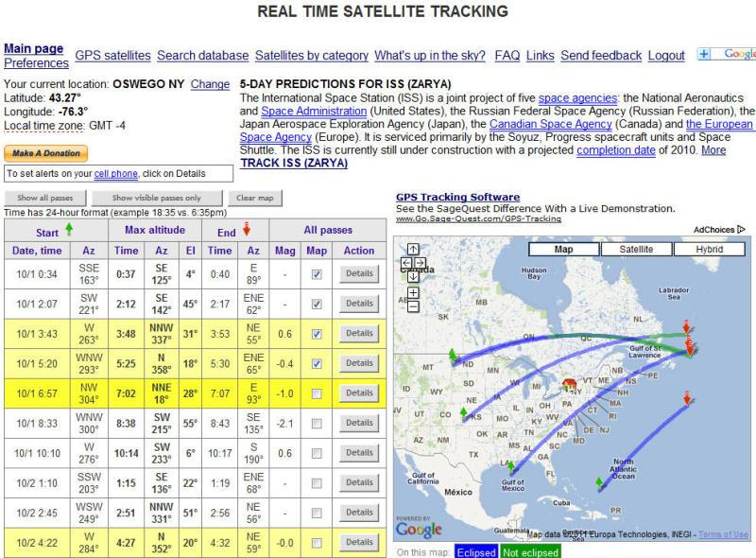Zoom out on the map with the minus control
The image size is (756, 558).
(x=413, y=306)
